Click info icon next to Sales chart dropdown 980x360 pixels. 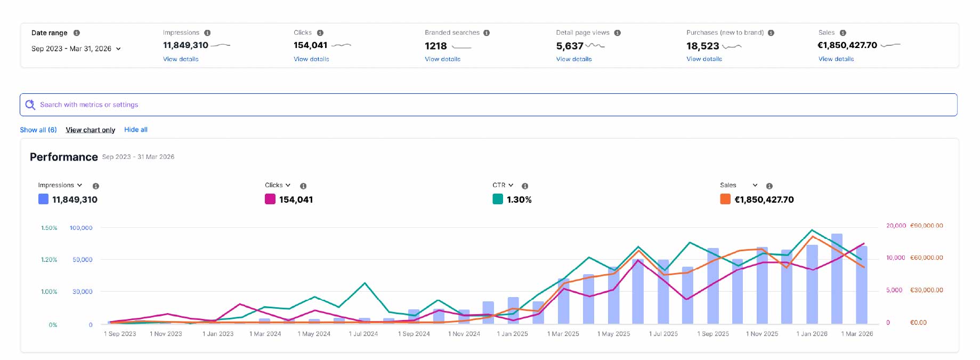click(770, 186)
